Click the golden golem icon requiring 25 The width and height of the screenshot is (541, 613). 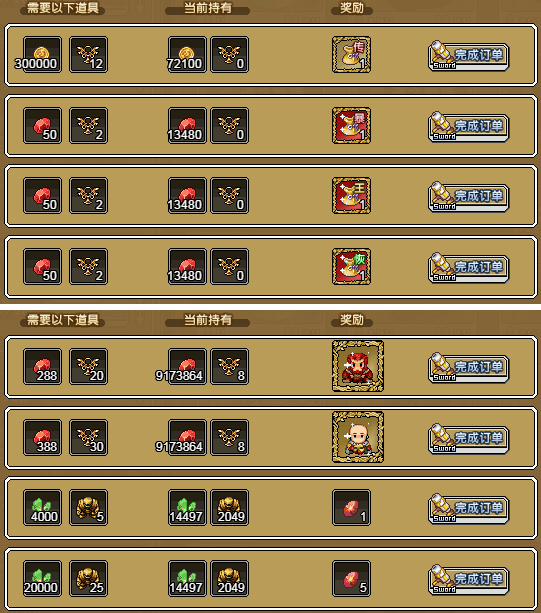[88, 578]
